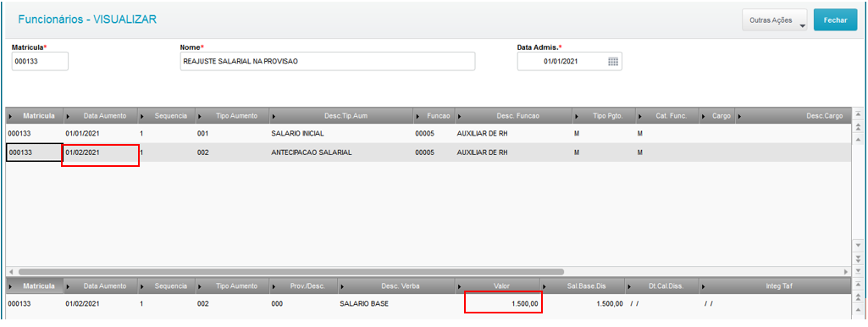Screen dimensions: 868x327
Task: Move up one row in upper grid
Action: (x=858, y=139)
